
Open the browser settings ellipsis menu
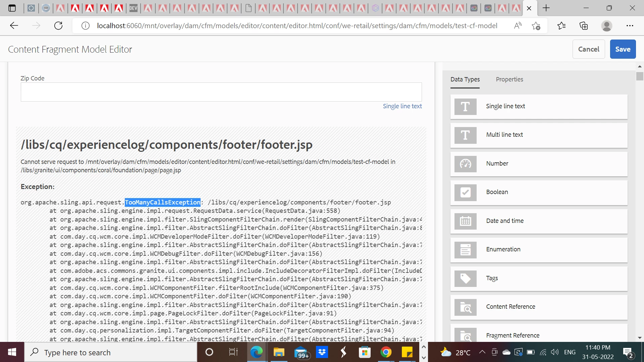click(x=630, y=26)
